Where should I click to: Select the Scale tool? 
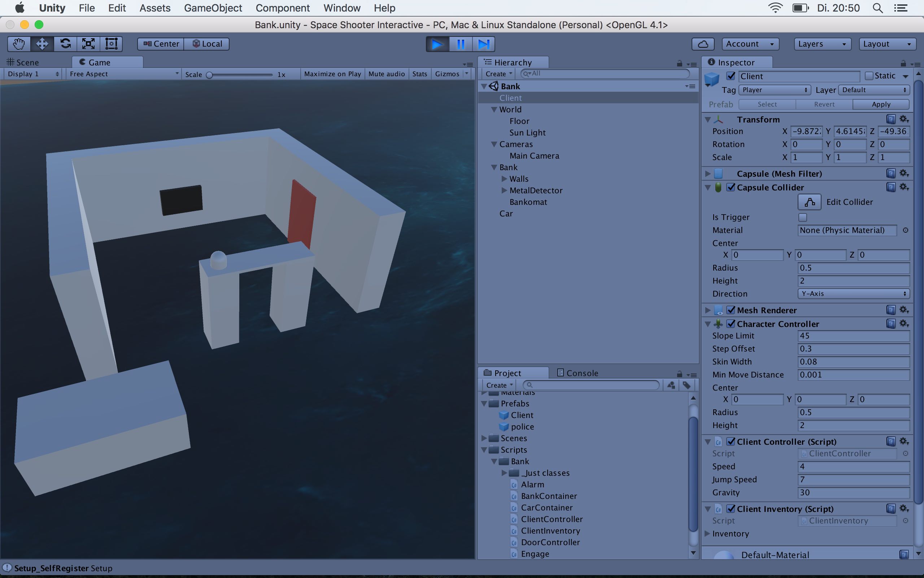click(x=88, y=44)
